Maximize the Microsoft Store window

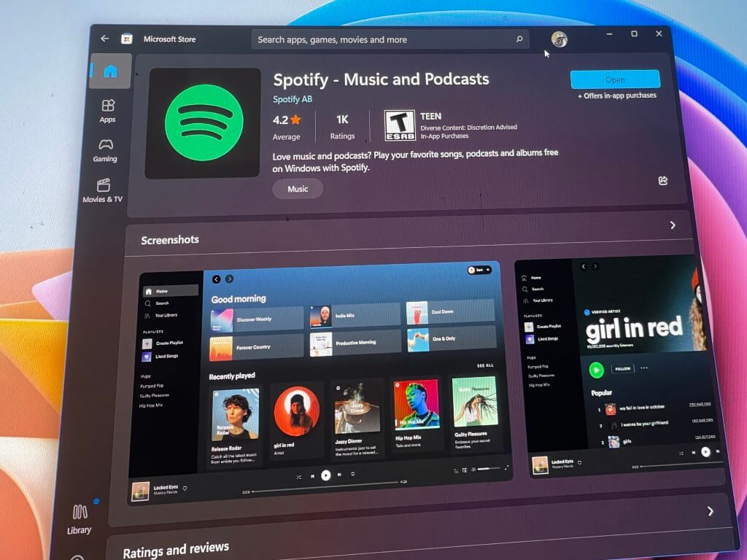click(x=634, y=34)
